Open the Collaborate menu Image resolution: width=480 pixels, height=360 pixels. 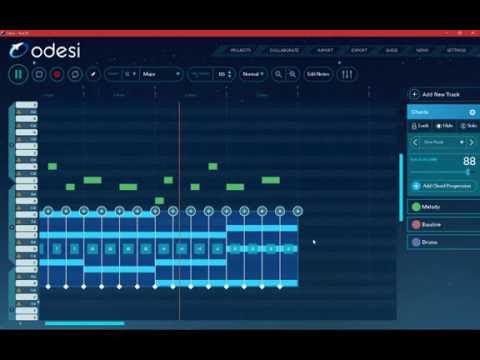(284, 50)
